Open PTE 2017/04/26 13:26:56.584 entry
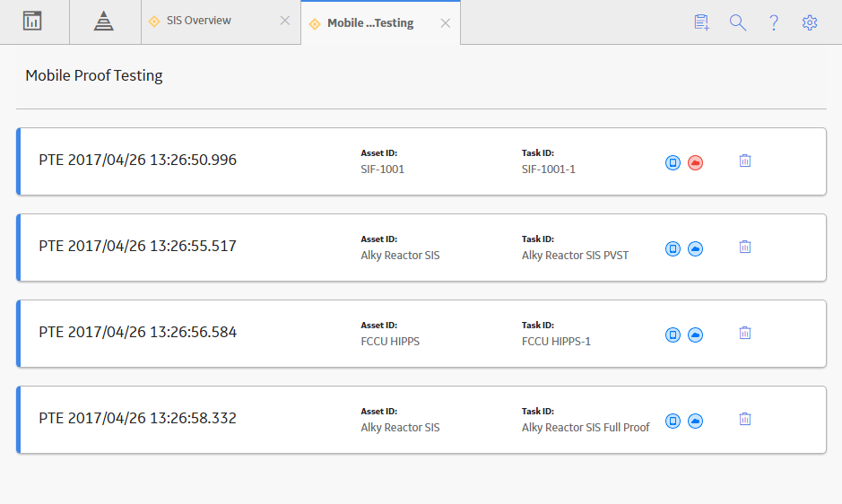The width and height of the screenshot is (842, 504). click(137, 332)
